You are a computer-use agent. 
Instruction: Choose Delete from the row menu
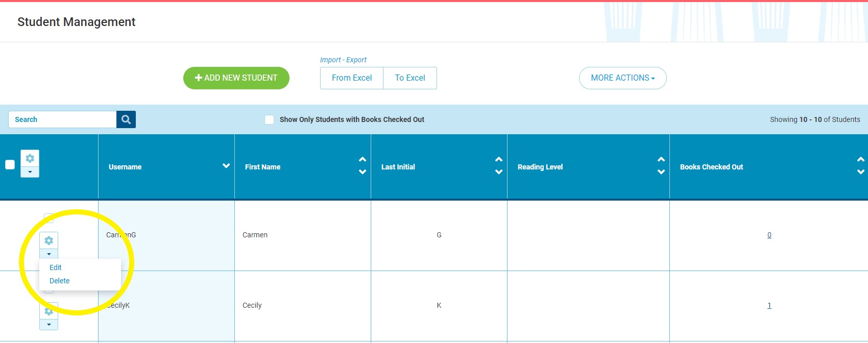point(59,281)
